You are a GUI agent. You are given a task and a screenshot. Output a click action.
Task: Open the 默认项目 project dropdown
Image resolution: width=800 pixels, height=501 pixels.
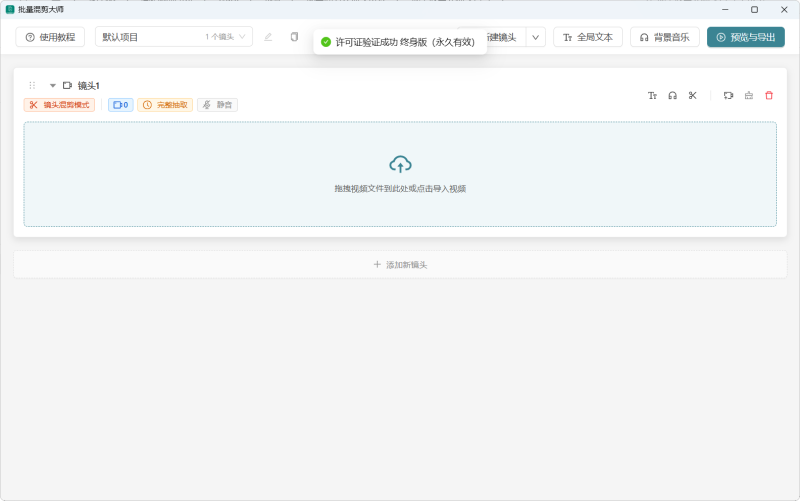(173, 37)
